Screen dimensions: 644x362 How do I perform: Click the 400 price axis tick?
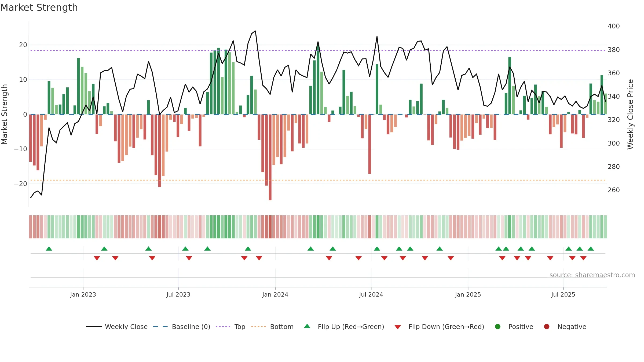(614, 26)
